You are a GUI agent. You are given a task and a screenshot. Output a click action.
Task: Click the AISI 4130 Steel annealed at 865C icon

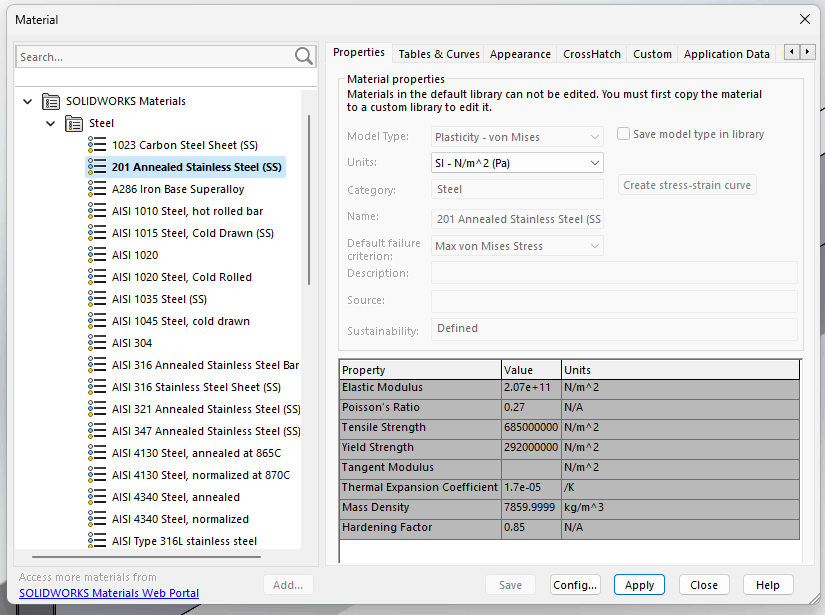coord(97,453)
